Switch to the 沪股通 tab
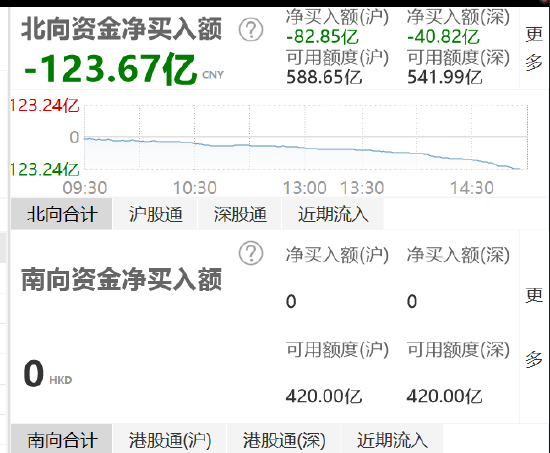550x453 pixels. (155, 214)
